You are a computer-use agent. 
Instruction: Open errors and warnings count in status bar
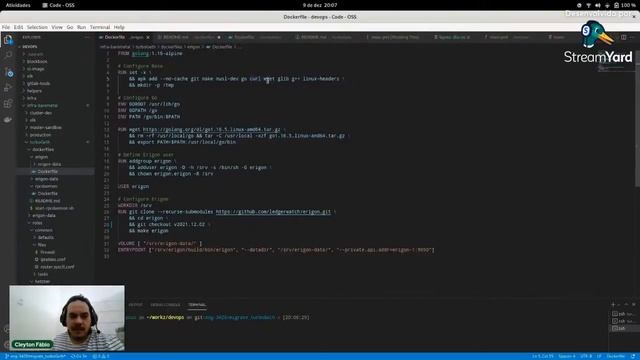pyautogui.click(x=101, y=356)
